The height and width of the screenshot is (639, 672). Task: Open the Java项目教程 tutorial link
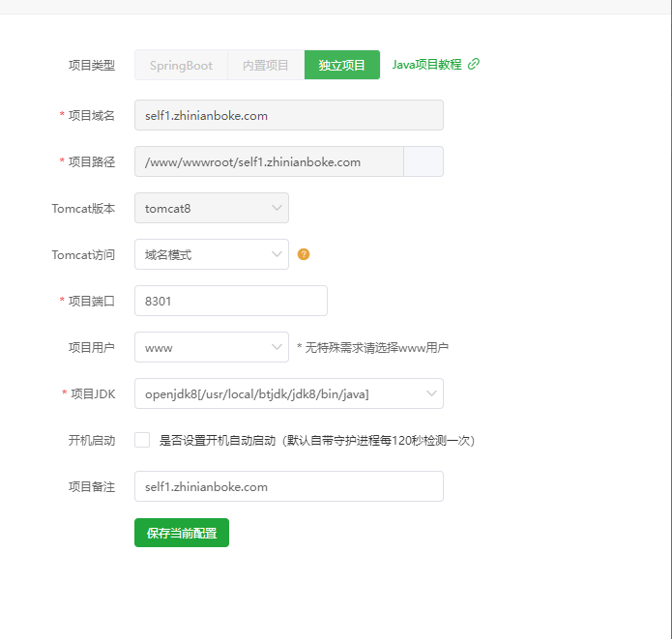[x=426, y=64]
